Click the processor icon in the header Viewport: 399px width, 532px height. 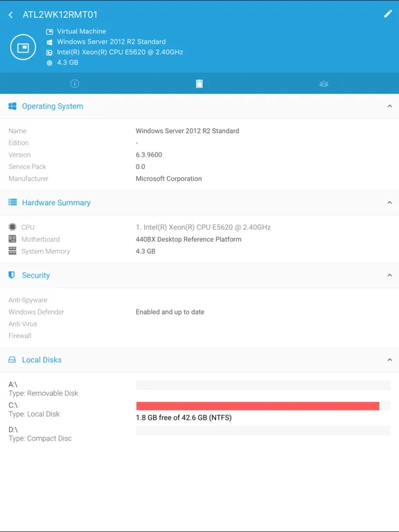pyautogui.click(x=50, y=53)
